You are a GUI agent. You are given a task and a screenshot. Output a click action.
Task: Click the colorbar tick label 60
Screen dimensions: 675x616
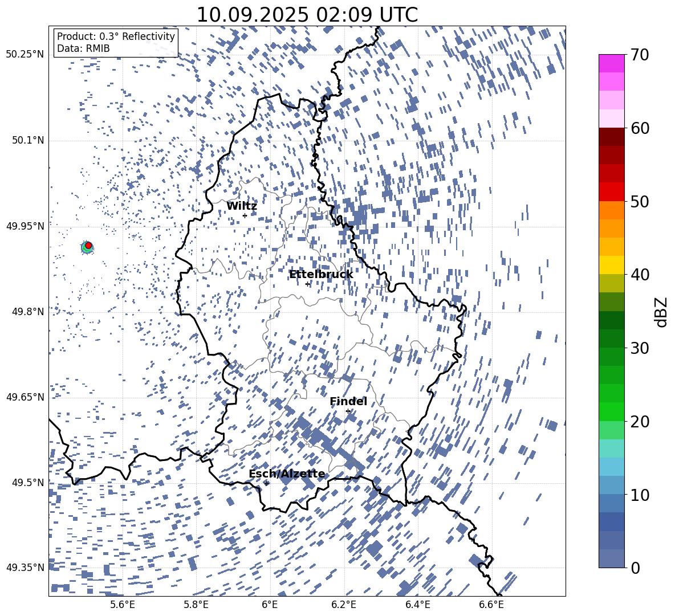[x=640, y=128]
